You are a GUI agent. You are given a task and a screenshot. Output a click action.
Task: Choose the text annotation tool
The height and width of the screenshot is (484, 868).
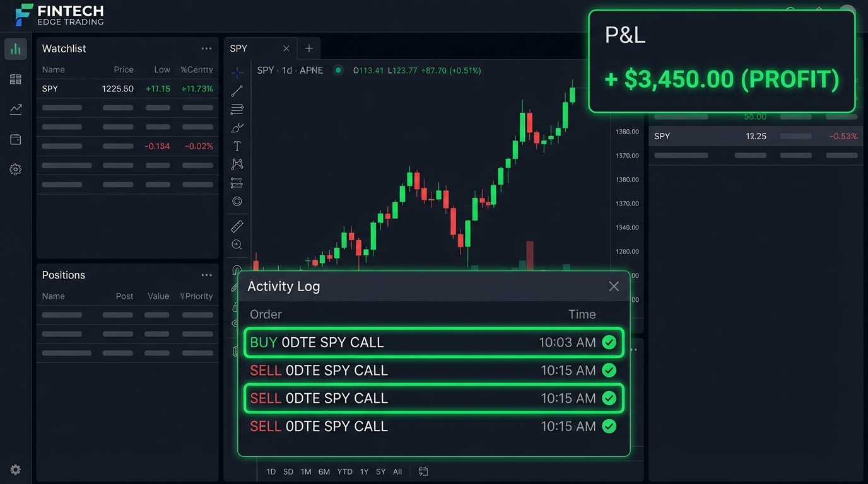tap(237, 146)
